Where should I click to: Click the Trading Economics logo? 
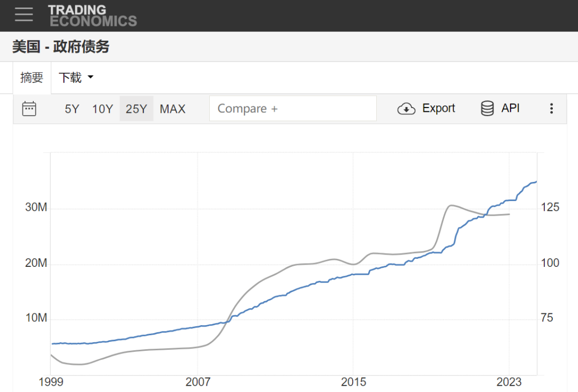[x=93, y=16]
